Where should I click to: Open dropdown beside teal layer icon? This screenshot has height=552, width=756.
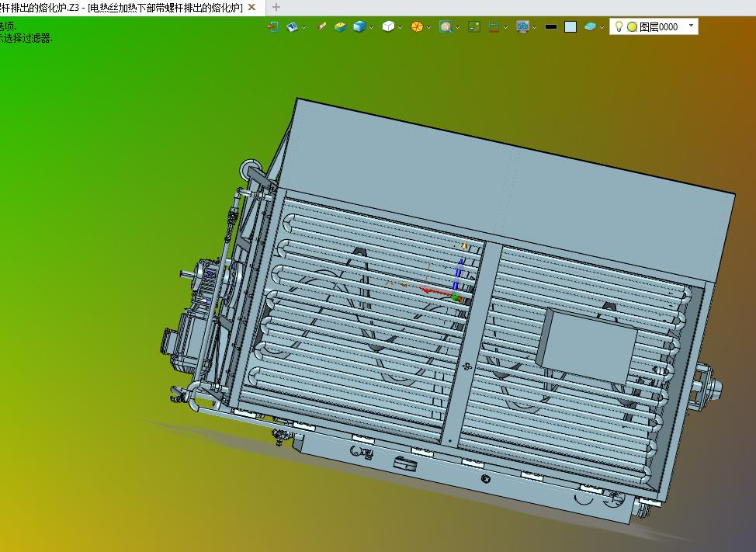pos(602,27)
